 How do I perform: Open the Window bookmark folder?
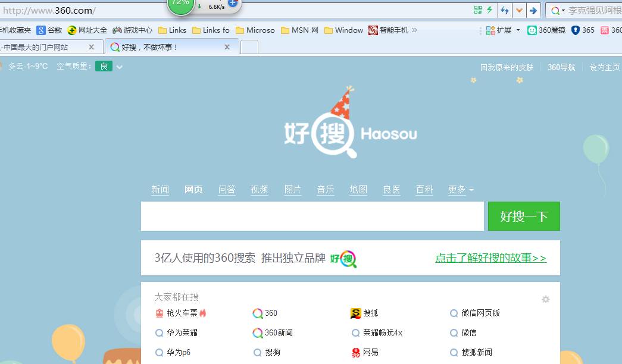point(343,30)
